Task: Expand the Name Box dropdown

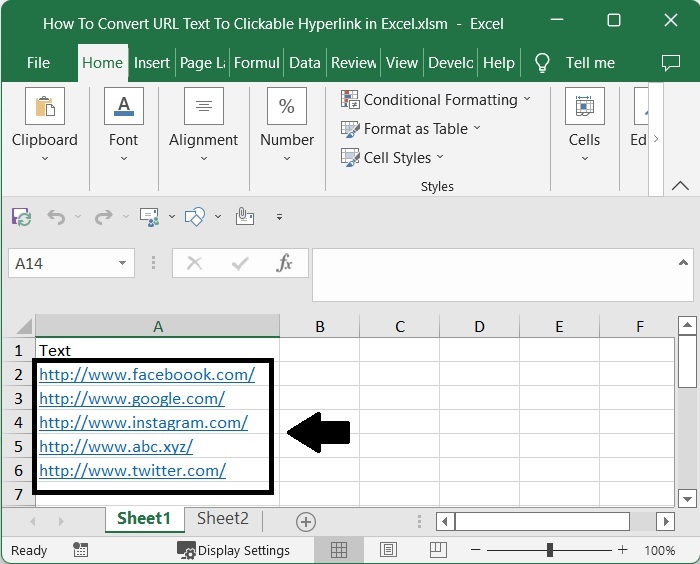Action: (123, 263)
